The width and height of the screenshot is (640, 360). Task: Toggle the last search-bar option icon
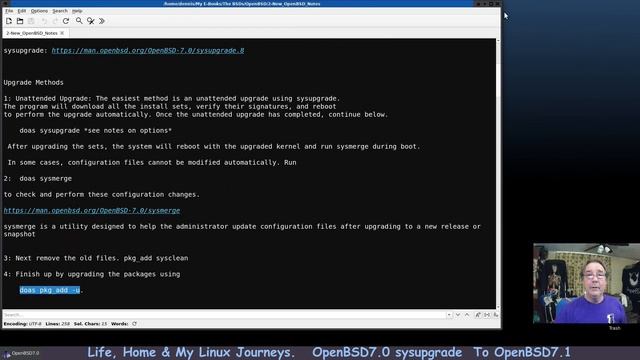pyautogui.click(x=496, y=315)
